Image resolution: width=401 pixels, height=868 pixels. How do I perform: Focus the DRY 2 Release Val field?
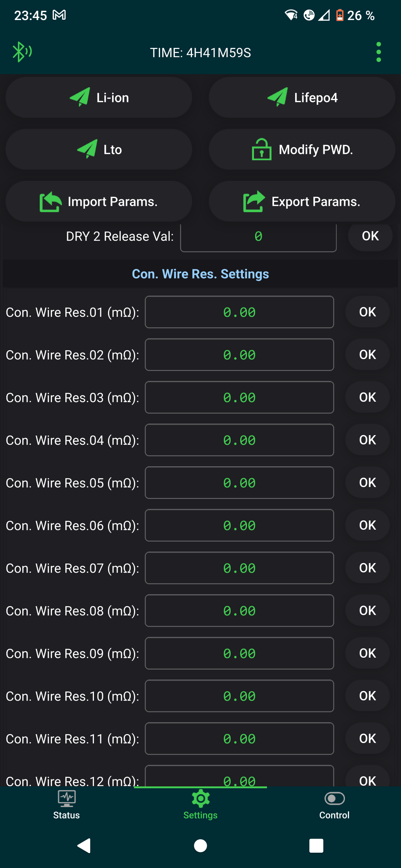point(258,237)
